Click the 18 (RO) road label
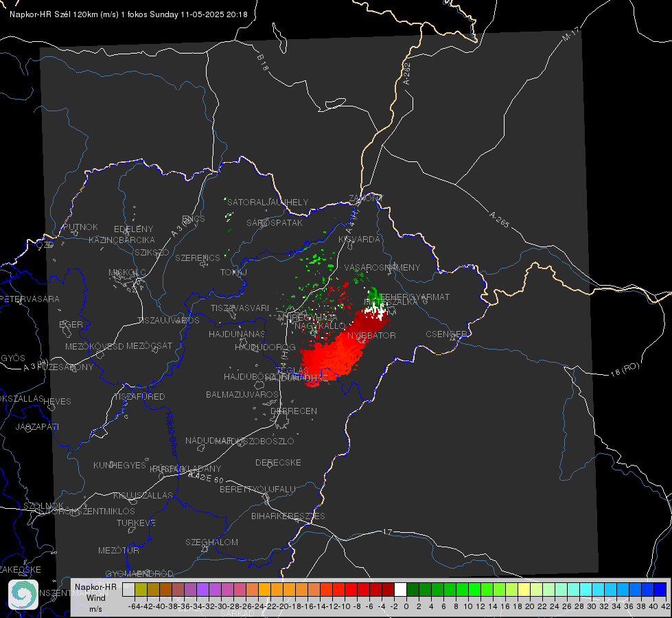This screenshot has width=672, height=618. 625,369
